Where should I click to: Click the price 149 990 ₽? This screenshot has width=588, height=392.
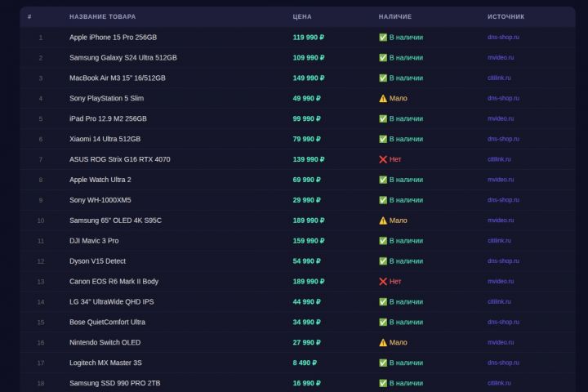(309, 78)
